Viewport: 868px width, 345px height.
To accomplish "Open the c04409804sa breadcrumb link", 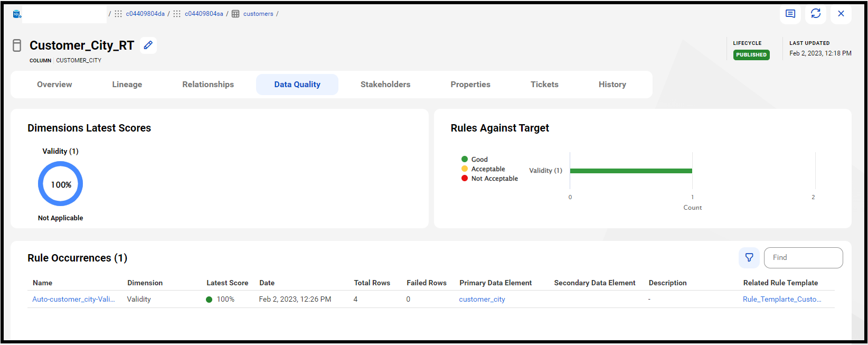I will point(204,14).
